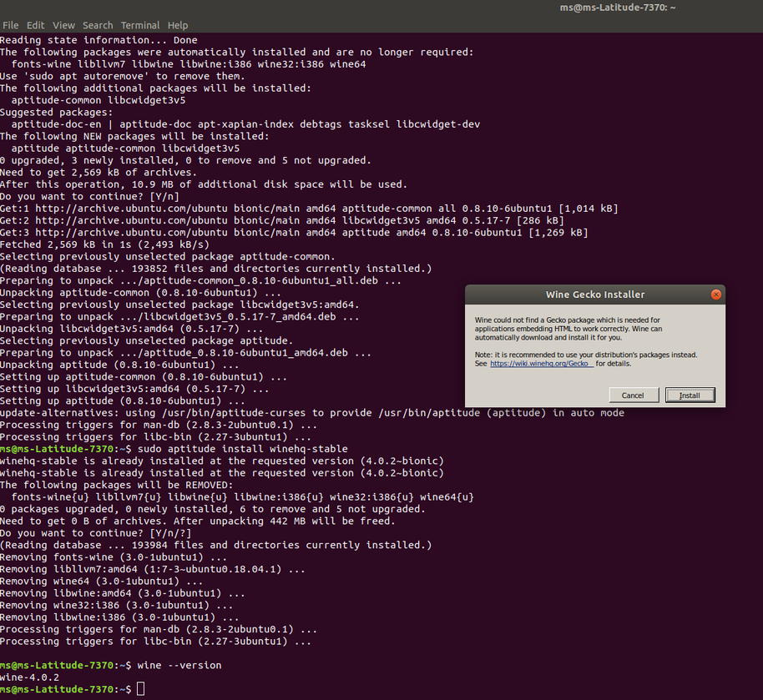Image resolution: width=763 pixels, height=700 pixels.
Task: Open the File menu
Action: tap(10, 25)
